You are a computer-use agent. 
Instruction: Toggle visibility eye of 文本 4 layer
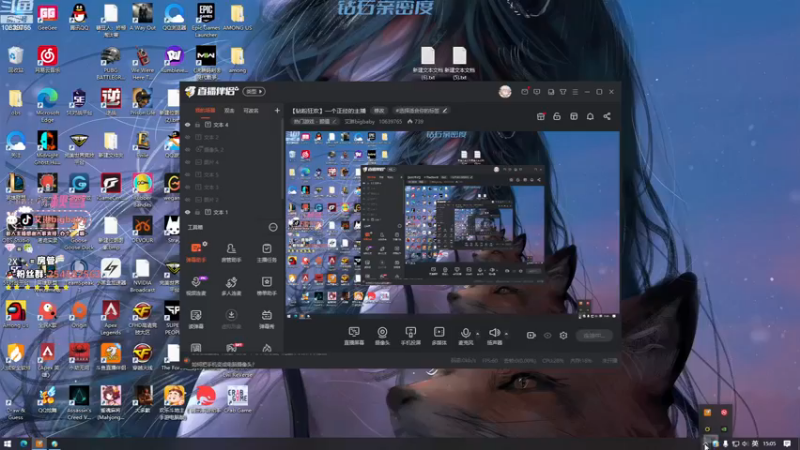(188, 124)
